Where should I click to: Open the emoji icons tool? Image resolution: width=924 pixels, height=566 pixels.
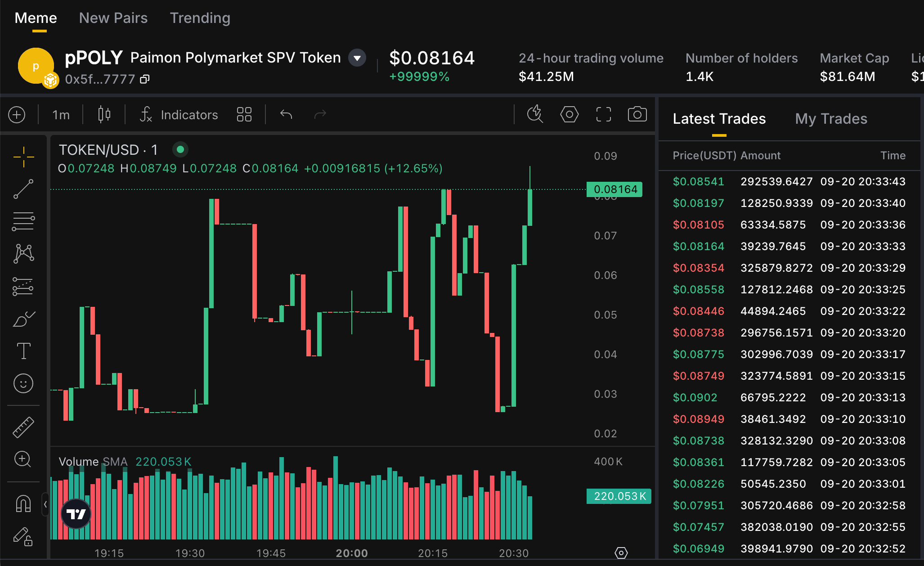tap(23, 383)
